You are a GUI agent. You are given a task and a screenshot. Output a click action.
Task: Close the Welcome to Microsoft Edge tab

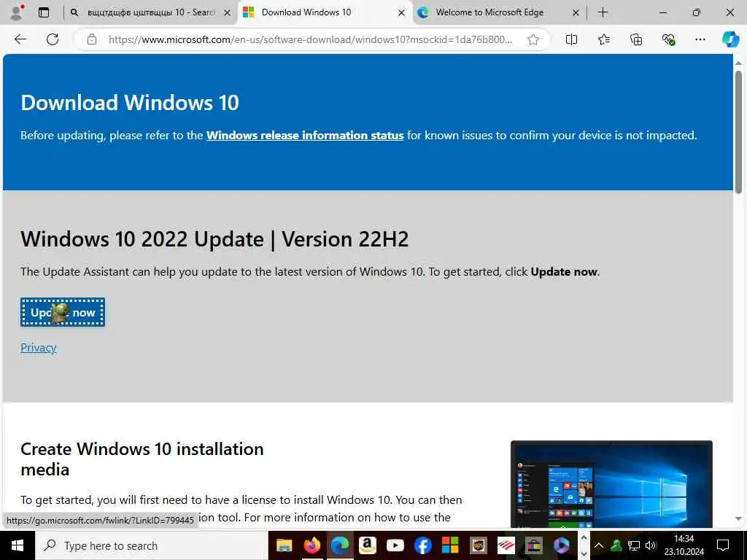576,13
